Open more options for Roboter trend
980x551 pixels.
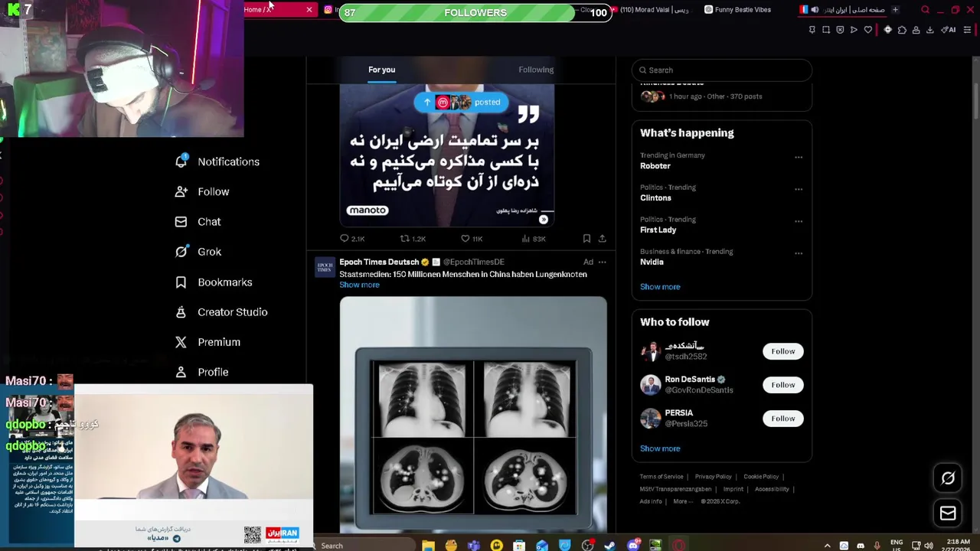pos(799,157)
